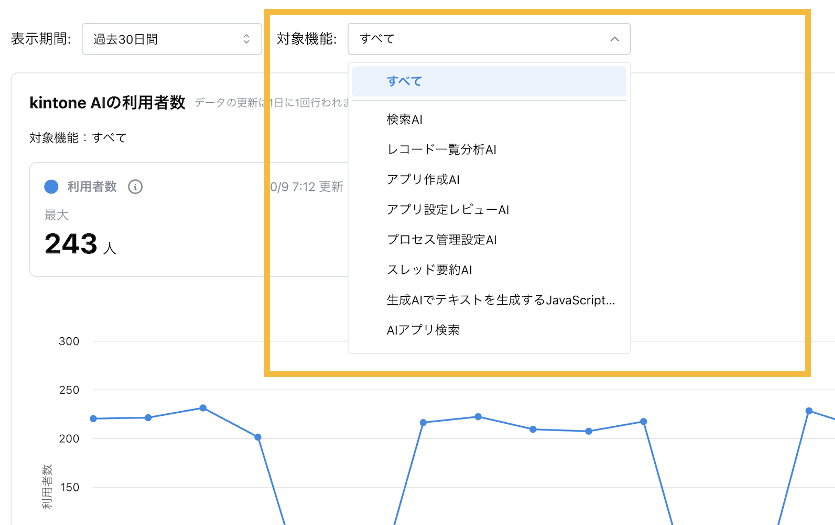Click the blue 利用者数 legend dot

(x=51, y=187)
